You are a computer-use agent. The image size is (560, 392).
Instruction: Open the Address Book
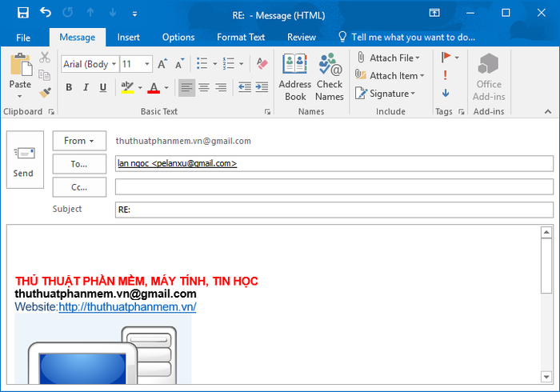pyautogui.click(x=295, y=77)
